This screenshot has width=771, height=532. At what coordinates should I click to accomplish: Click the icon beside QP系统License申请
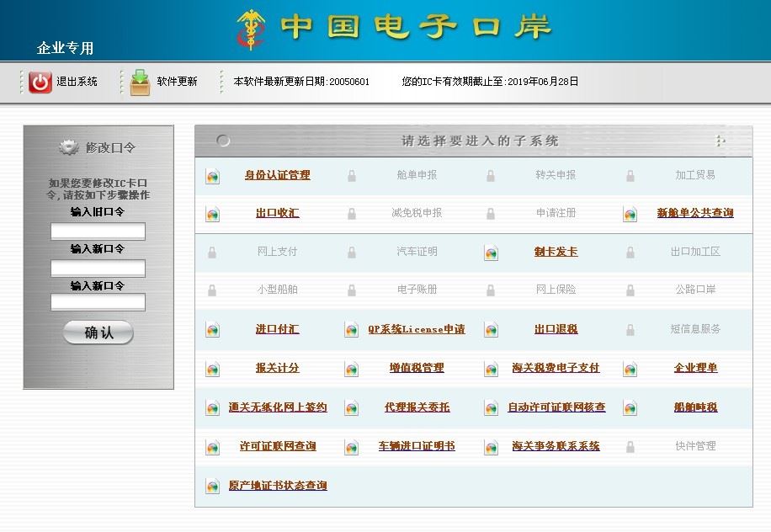pyautogui.click(x=351, y=329)
